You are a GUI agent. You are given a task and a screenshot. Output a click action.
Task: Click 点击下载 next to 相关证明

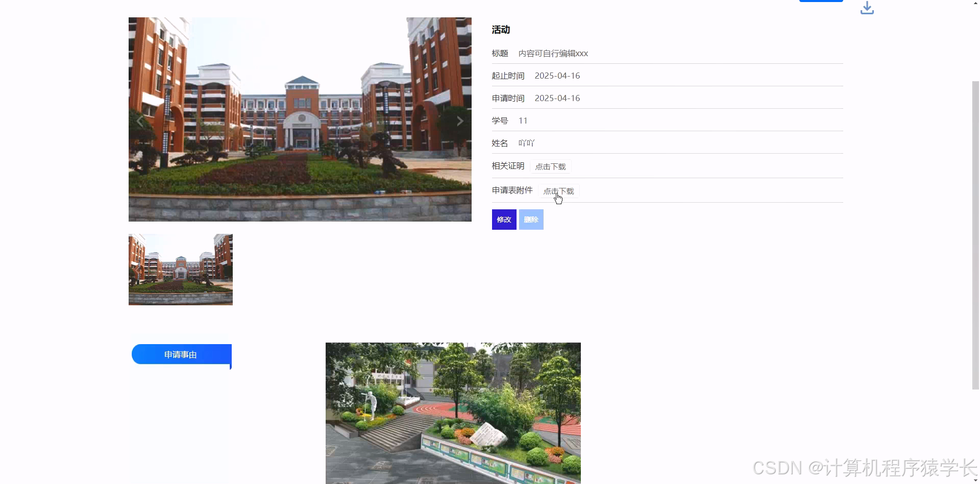(x=550, y=166)
